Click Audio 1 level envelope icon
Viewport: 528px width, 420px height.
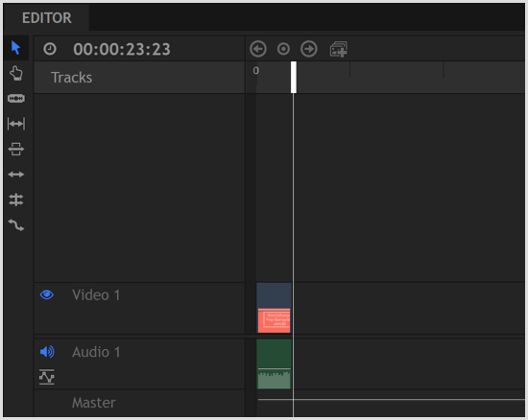coord(47,377)
